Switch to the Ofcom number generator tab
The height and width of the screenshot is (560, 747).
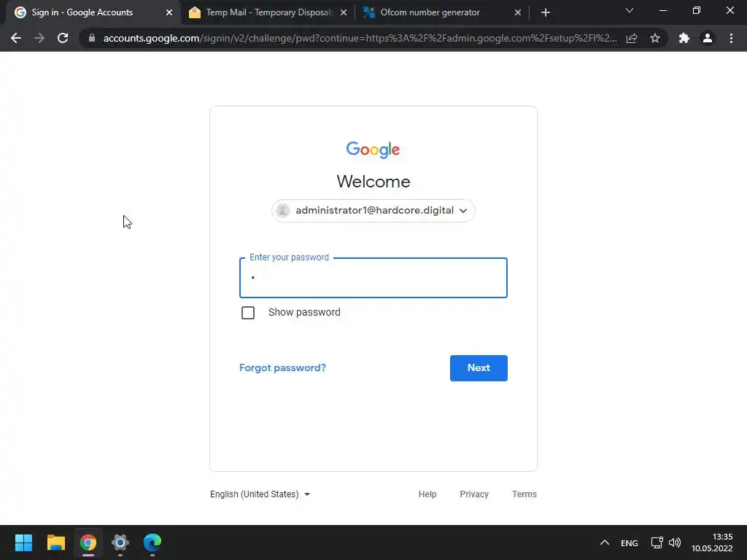click(x=441, y=12)
